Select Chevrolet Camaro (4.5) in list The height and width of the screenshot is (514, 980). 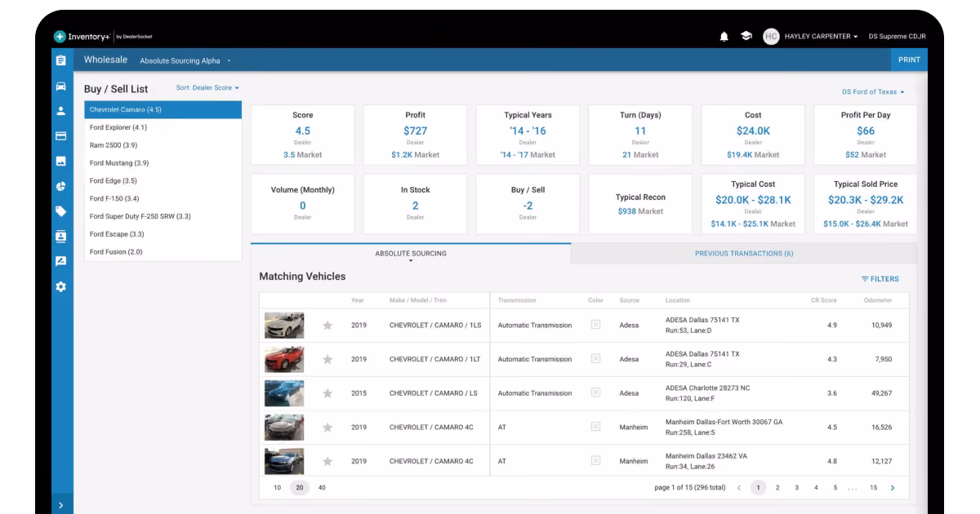point(163,109)
